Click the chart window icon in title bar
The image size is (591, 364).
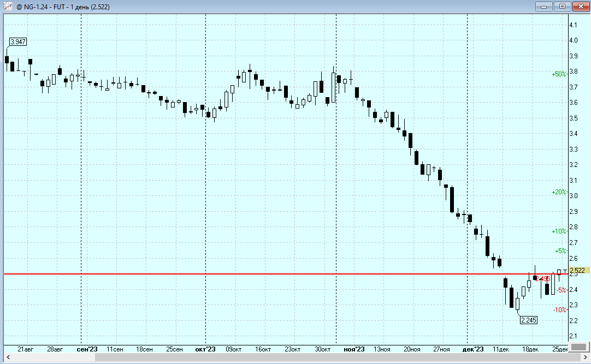[x=8, y=7]
